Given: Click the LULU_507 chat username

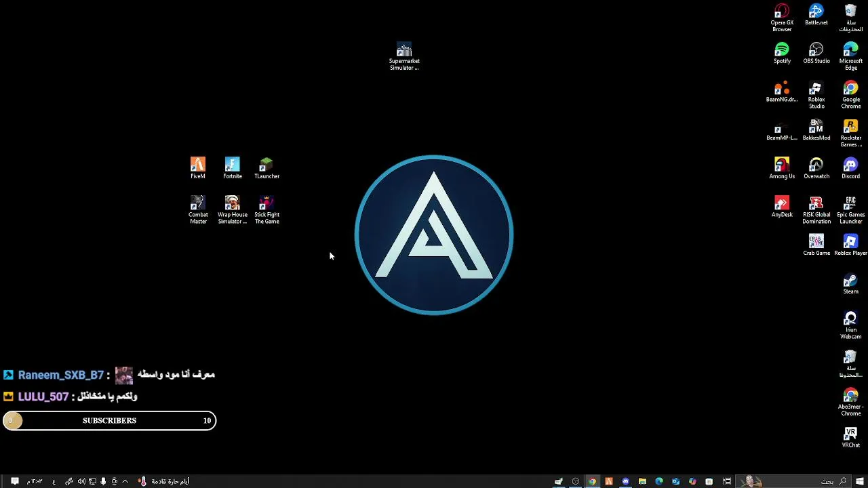Looking at the screenshot, I should (43, 396).
